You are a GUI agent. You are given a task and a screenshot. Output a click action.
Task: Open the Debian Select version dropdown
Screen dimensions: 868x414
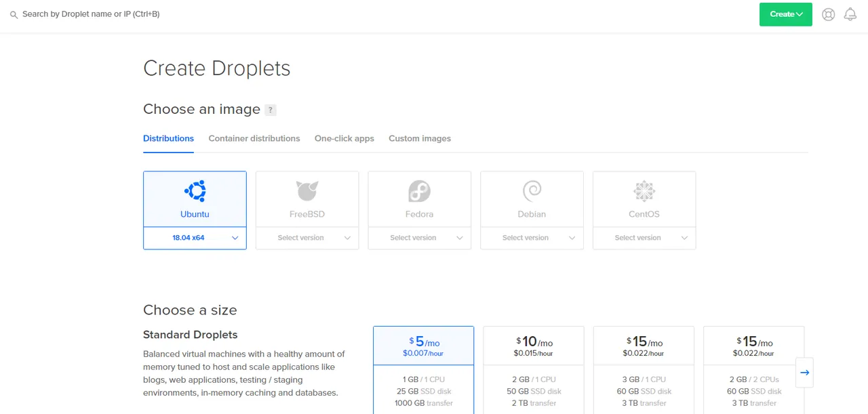point(532,238)
